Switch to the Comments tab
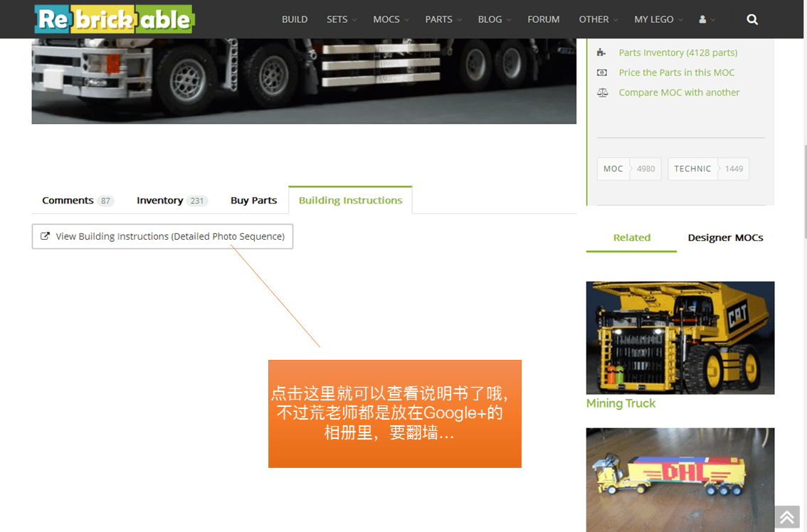The height and width of the screenshot is (532, 807). point(77,201)
